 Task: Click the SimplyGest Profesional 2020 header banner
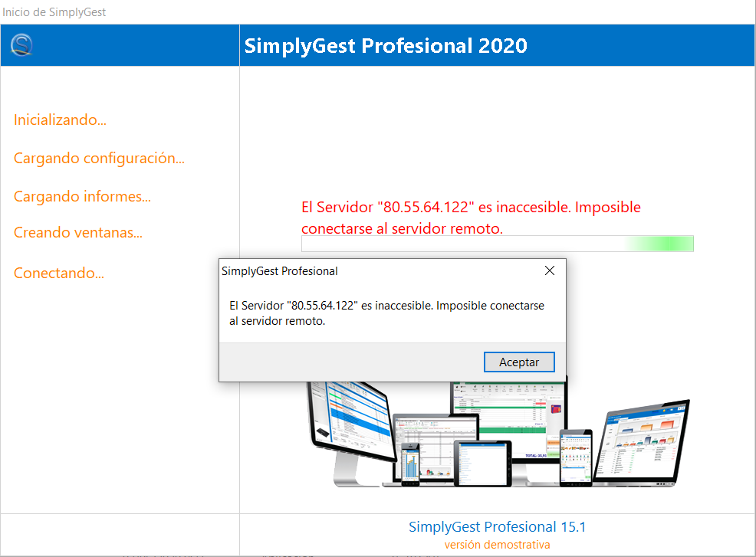[386, 45]
